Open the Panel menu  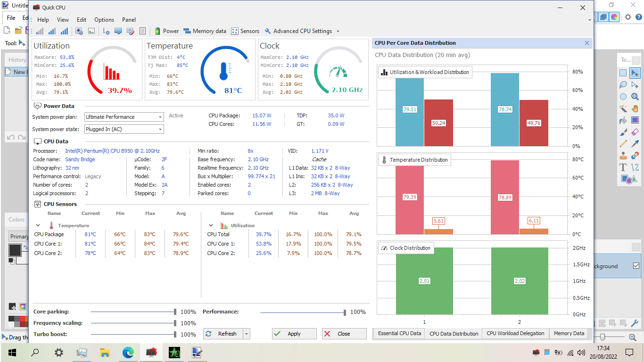click(129, 20)
